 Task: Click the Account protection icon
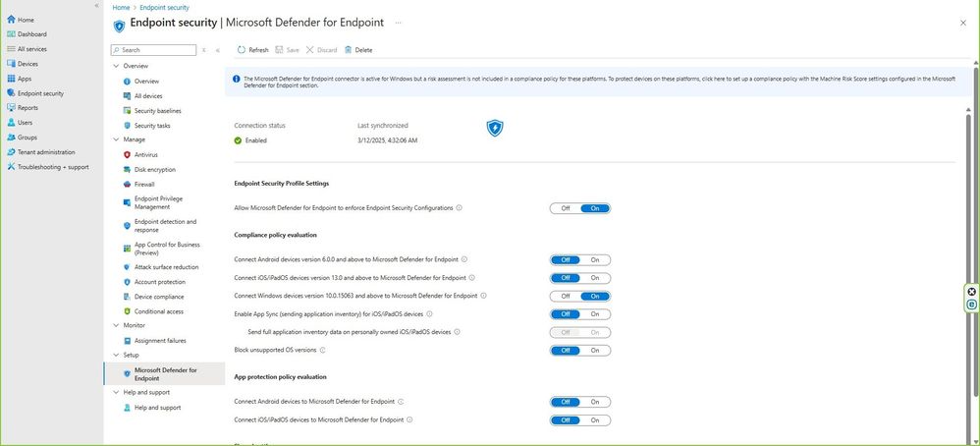[127, 282]
